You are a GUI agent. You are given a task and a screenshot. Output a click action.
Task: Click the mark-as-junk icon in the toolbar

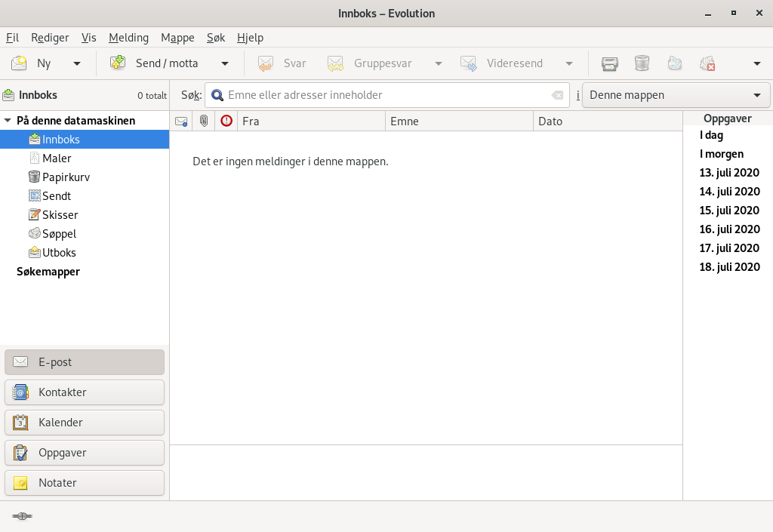[675, 63]
